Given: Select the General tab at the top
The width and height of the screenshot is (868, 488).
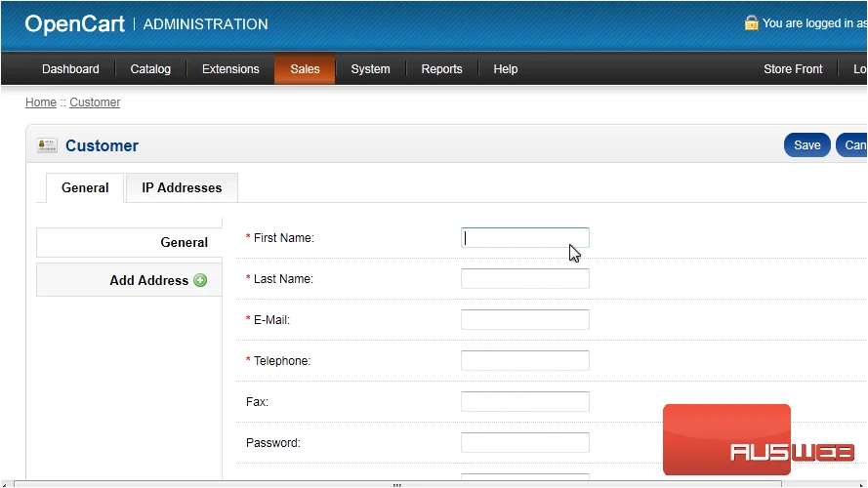Looking at the screenshot, I should click(x=85, y=188).
